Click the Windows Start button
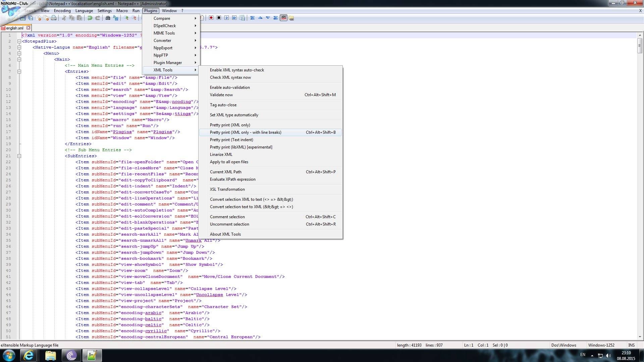The height and width of the screenshot is (362, 644). click(x=9, y=355)
